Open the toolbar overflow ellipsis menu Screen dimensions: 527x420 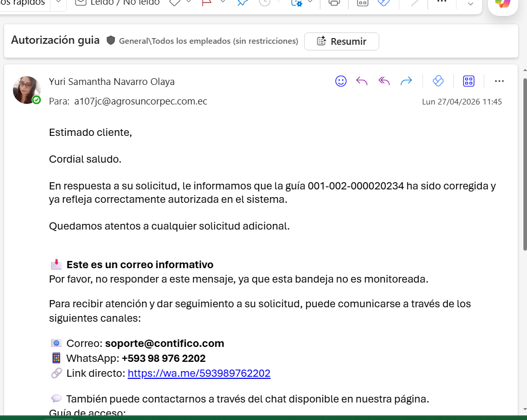441,2
